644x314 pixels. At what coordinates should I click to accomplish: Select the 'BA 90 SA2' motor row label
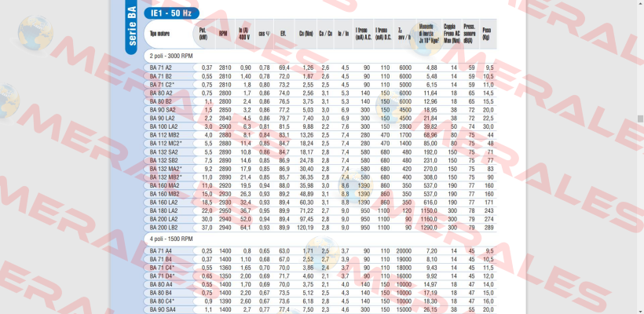(x=163, y=110)
